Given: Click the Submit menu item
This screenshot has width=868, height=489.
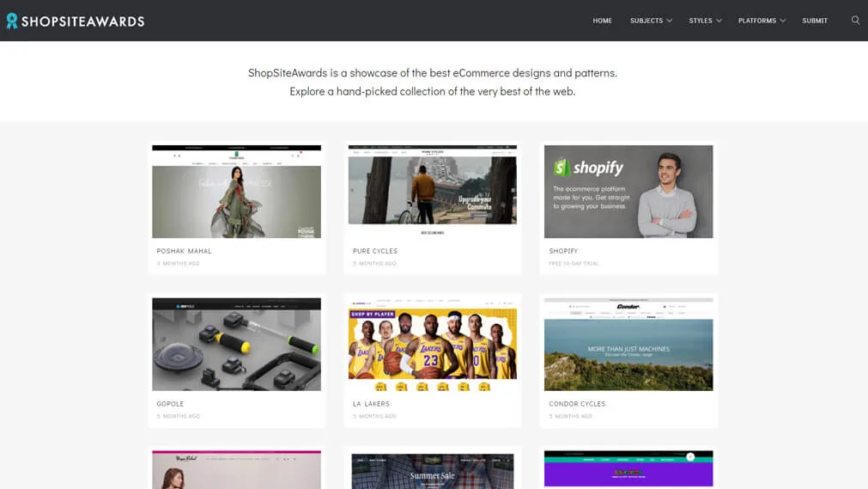Looking at the screenshot, I should 815,21.
